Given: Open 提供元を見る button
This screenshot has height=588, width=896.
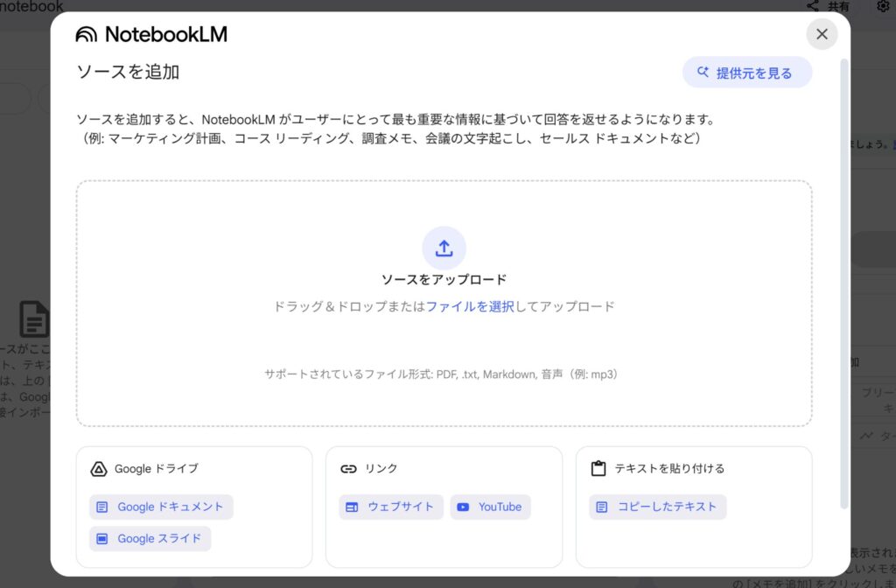Looking at the screenshot, I should click(x=747, y=73).
